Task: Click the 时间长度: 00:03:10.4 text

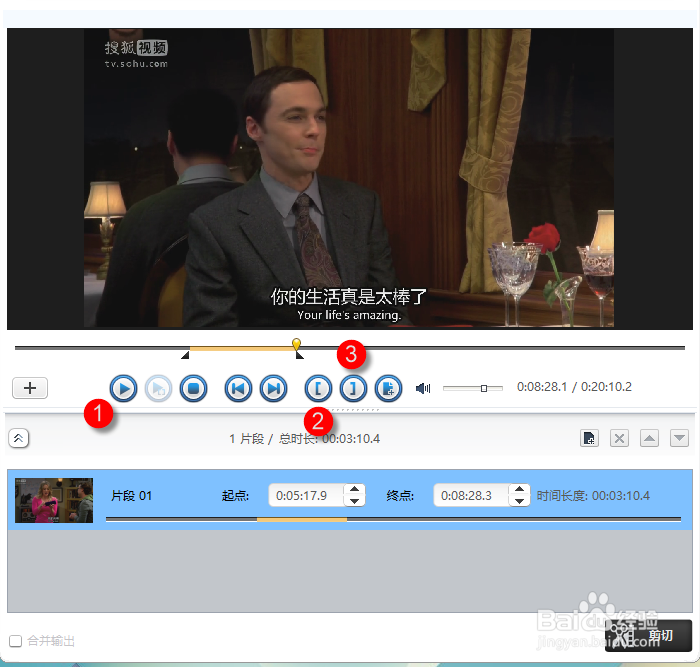Action: coord(593,496)
